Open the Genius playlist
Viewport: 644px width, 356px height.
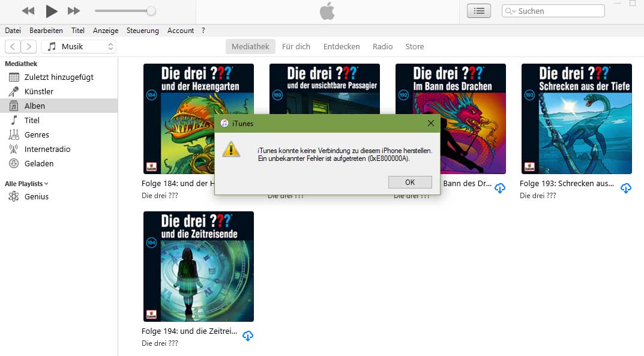[59, 197]
